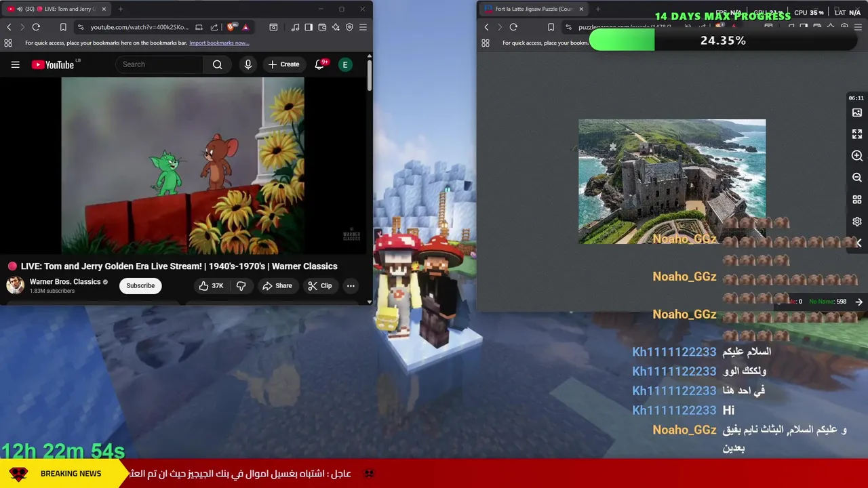Viewport: 868px width, 488px height.
Task: Close the Fort la Latte puzzle tab
Action: [x=581, y=9]
